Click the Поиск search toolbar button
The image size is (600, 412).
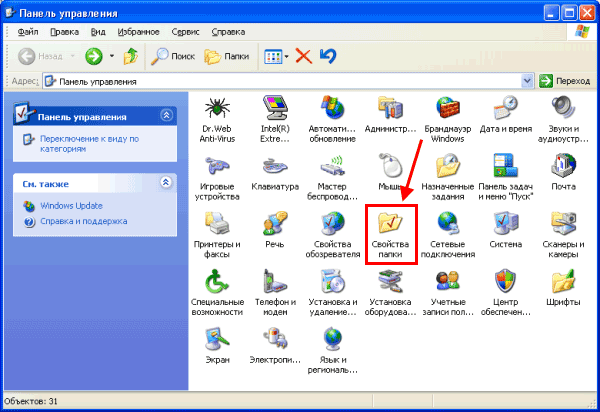click(172, 56)
